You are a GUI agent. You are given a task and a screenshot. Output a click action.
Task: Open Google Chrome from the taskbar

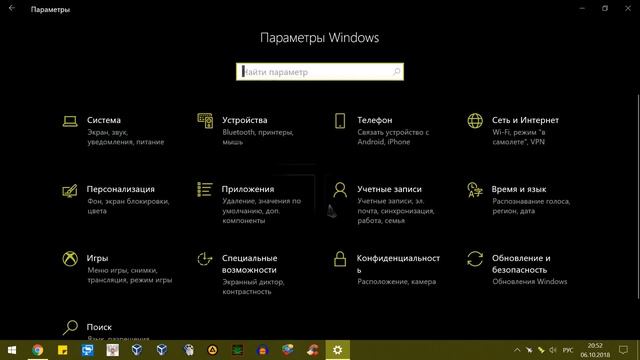pos(37,350)
